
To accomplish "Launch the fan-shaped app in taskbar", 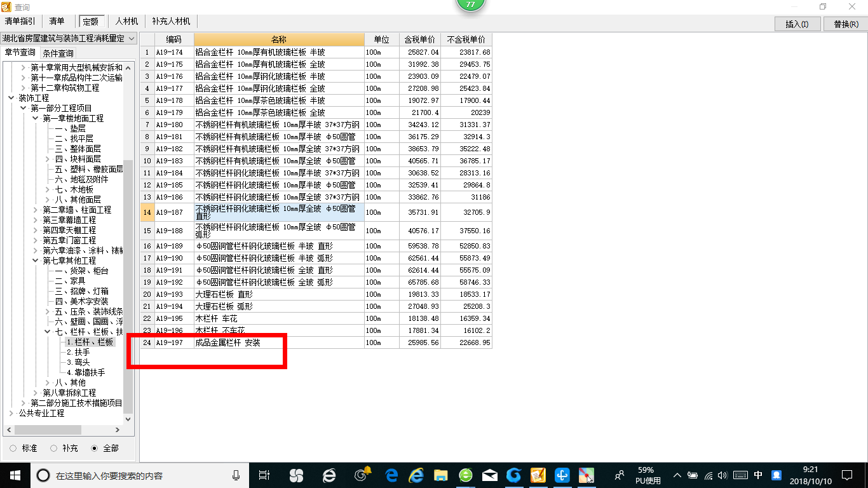I will tap(296, 475).
